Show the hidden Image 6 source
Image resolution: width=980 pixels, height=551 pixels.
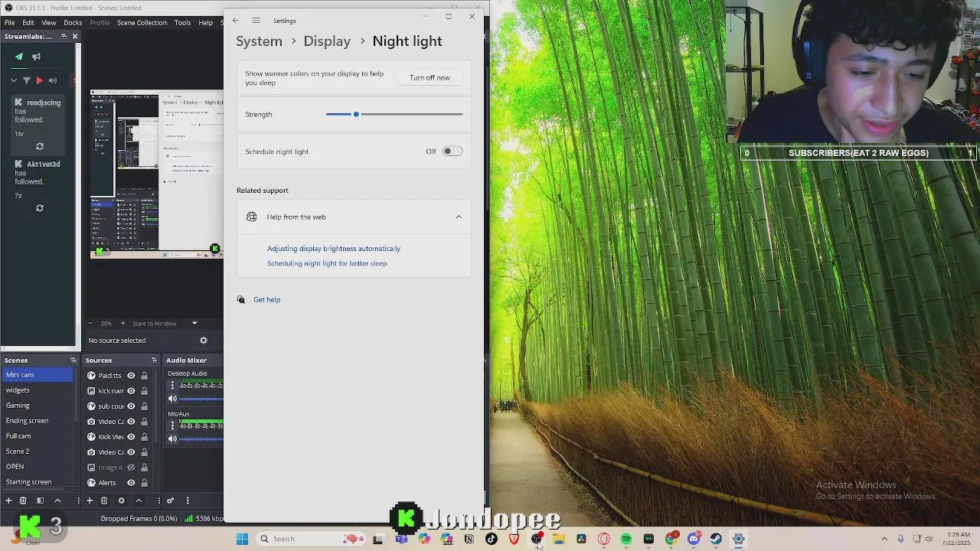[x=131, y=468]
